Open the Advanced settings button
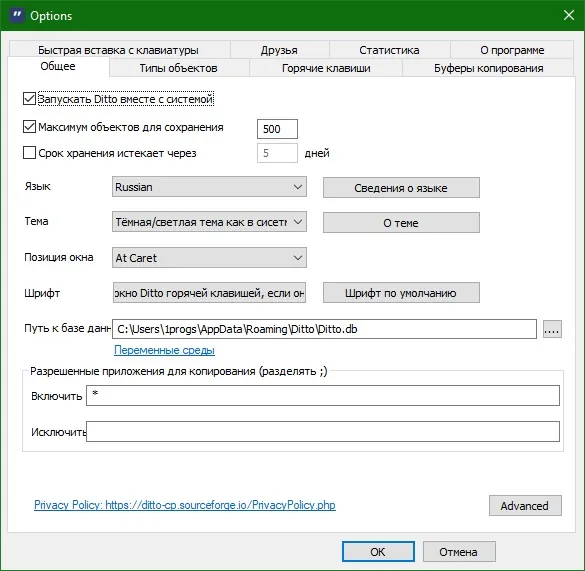Viewport: 585px width, 571px height. (x=525, y=506)
